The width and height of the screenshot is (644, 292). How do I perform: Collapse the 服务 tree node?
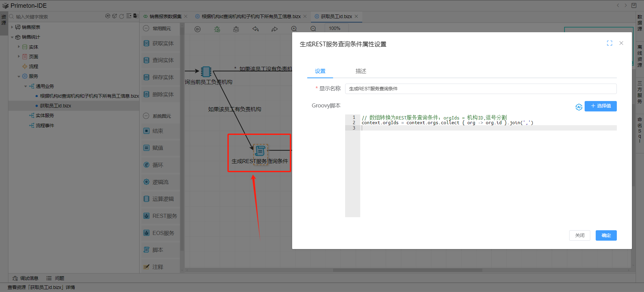19,77
